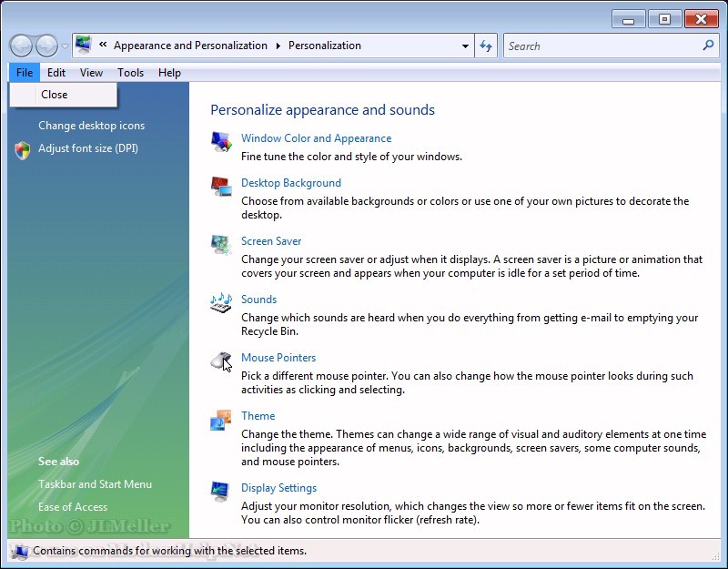Expand the address bar history dropdown

(x=465, y=46)
